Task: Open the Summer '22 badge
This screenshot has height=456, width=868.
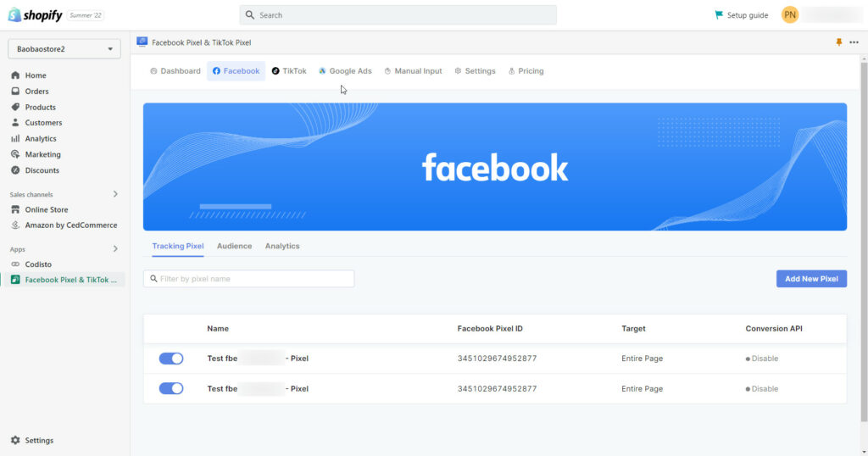Action: point(86,15)
